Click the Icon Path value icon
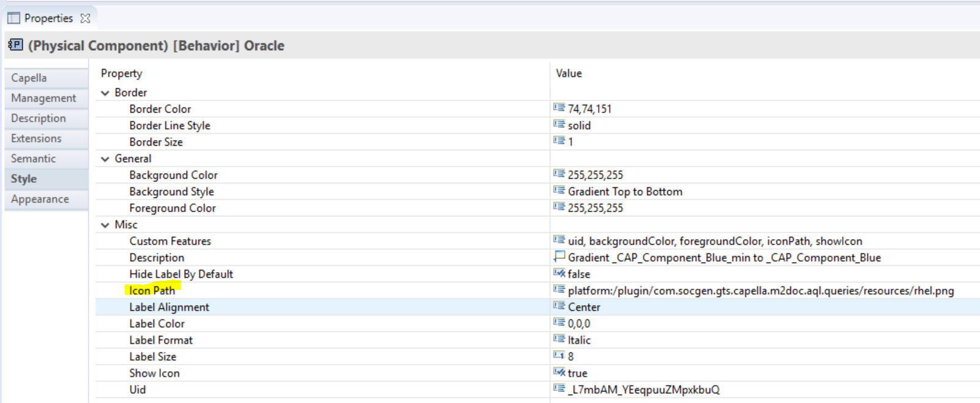980x403 pixels. tap(559, 289)
